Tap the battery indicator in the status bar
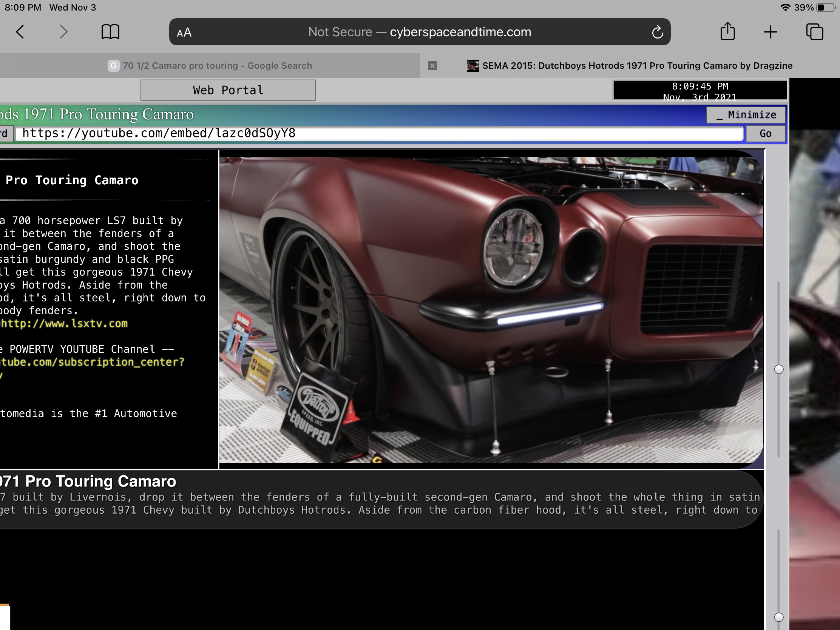The width and height of the screenshot is (840, 630). pos(826,8)
